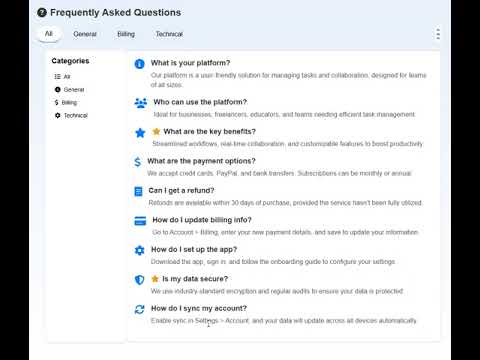The image size is (480, 360).
Task: Click the gear icon beside 'set up the app'
Action: click(x=139, y=250)
